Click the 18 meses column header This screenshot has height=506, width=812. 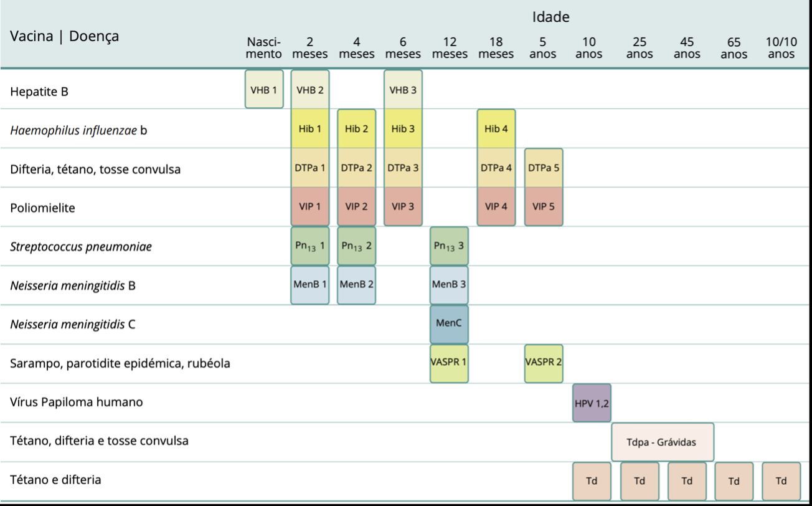tap(496, 48)
